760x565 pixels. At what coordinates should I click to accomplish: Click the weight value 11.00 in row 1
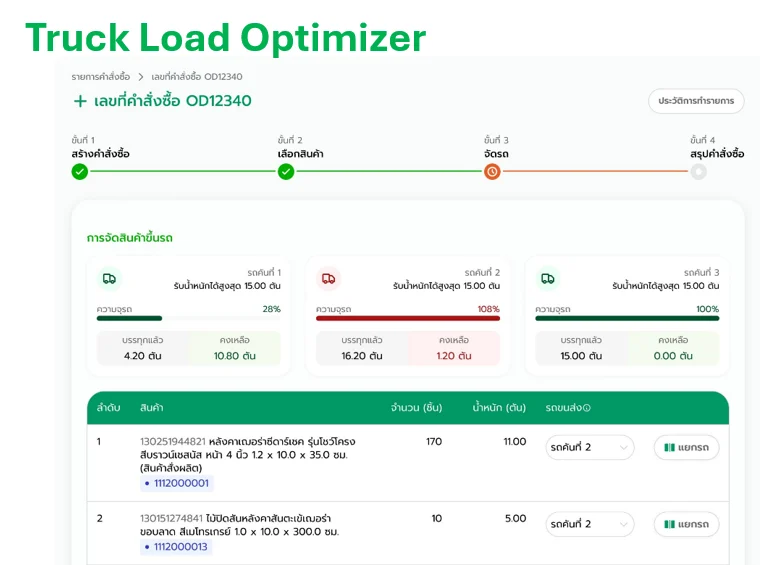point(515,442)
